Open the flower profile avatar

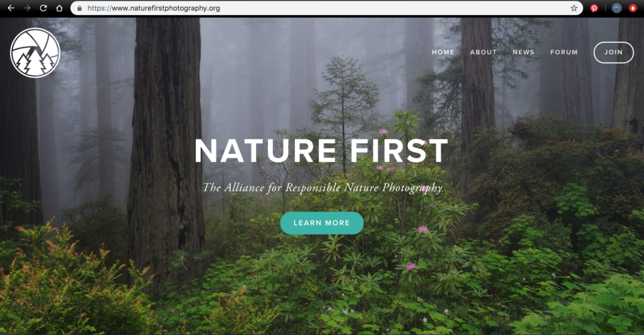616,8
